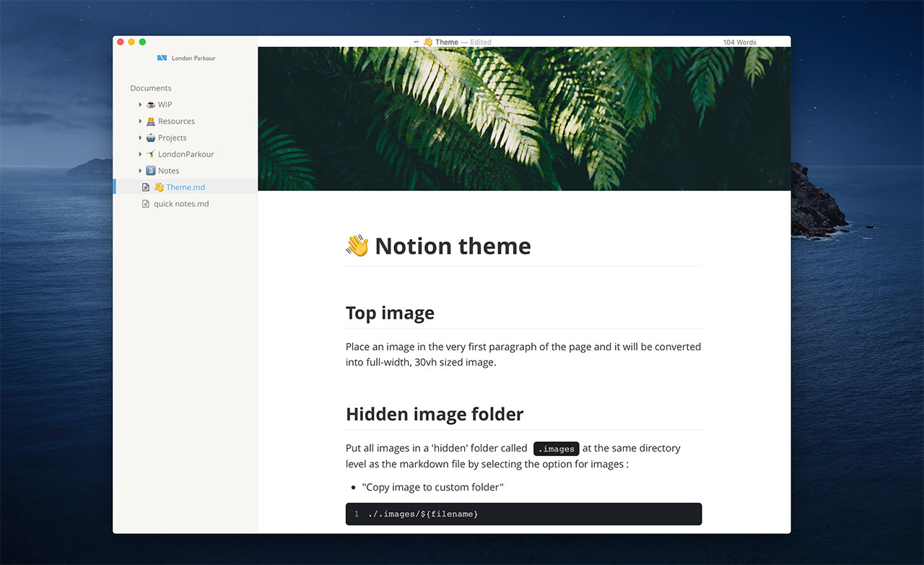
Task: Click the document icon beside quick notes.md
Action: 146,203
